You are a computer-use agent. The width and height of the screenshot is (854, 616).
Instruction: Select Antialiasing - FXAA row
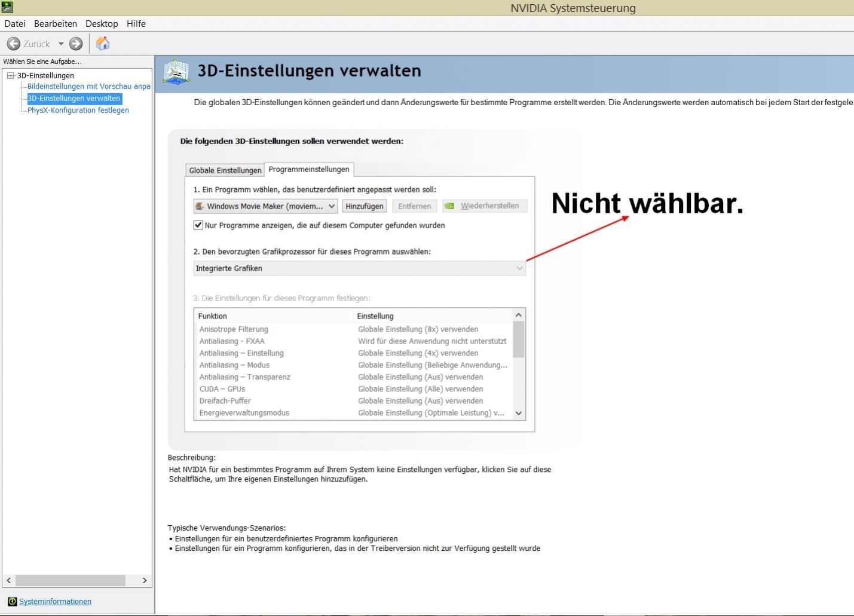click(x=354, y=341)
